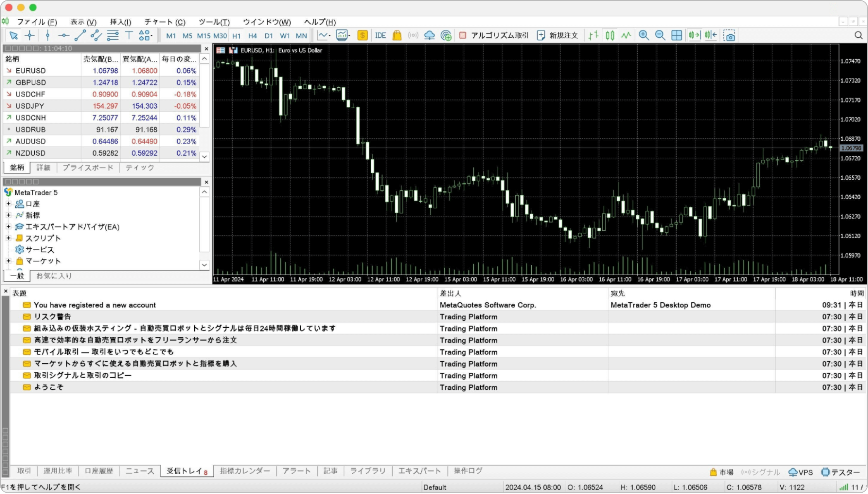The height and width of the screenshot is (494, 868).
Task: Open the IDE MetaEditor
Action: click(x=380, y=36)
